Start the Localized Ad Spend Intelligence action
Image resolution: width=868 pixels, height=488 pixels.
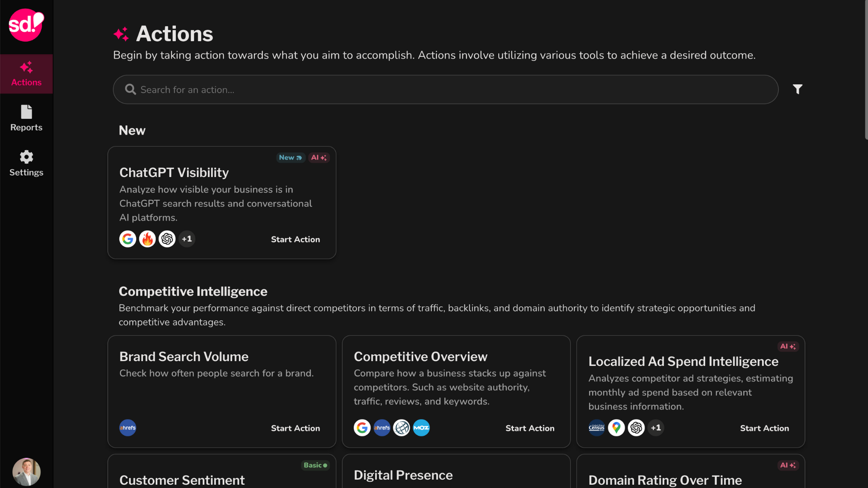(x=764, y=428)
